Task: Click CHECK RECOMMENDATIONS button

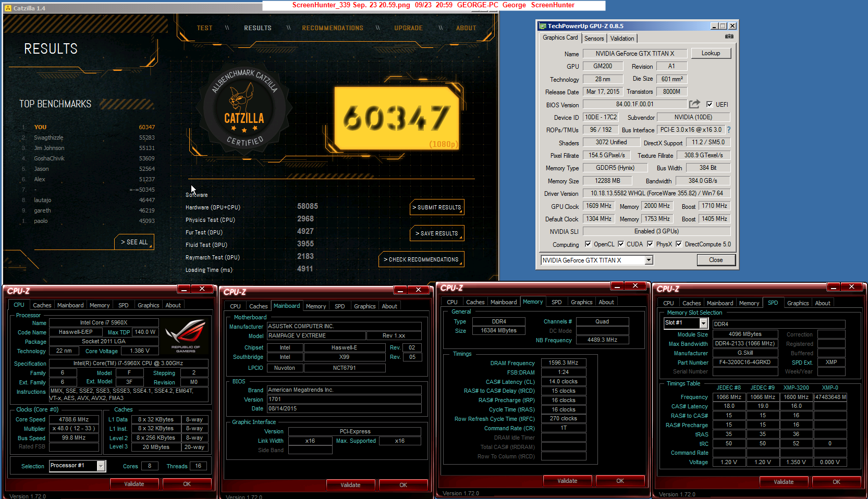Action: (x=421, y=259)
